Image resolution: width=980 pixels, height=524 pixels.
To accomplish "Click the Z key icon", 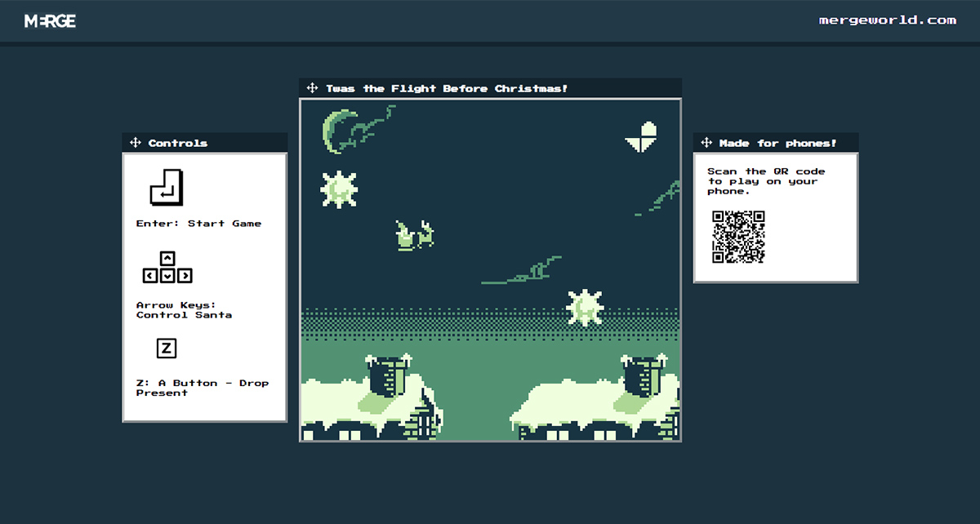I will [167, 349].
